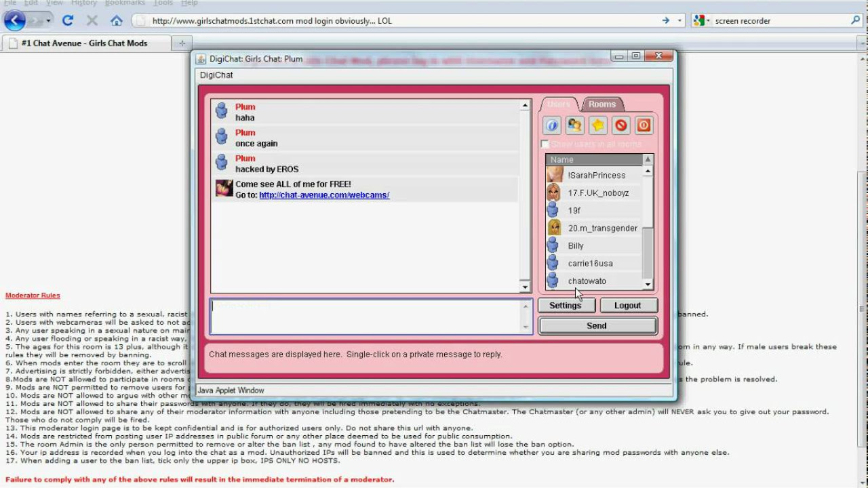
Task: Click the Stop loading X icon
Action: (92, 21)
